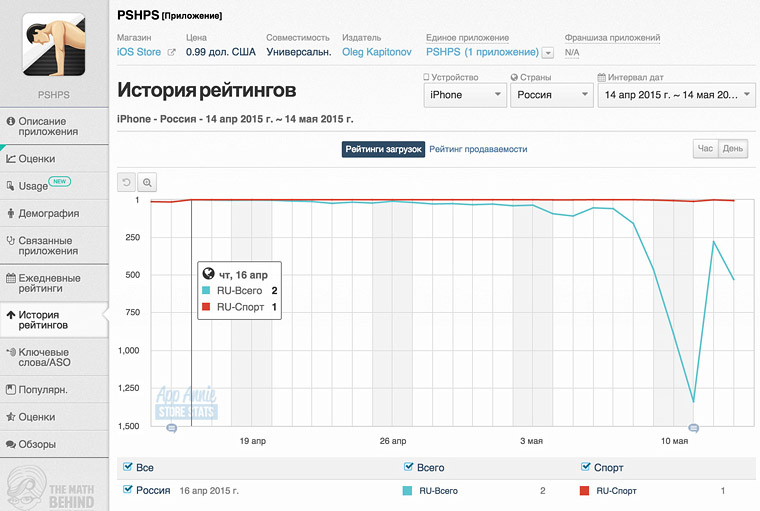Open the Россия country dropdown
Viewport: 760px width, 511px height.
tap(550, 95)
